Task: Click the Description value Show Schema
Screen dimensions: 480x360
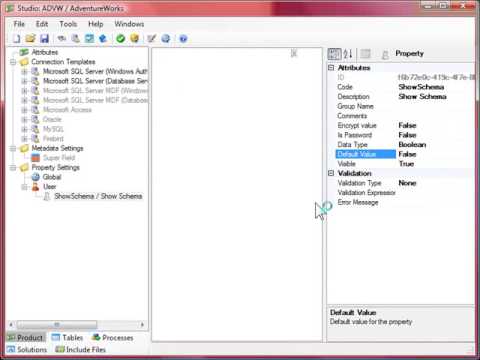Action: point(422,97)
